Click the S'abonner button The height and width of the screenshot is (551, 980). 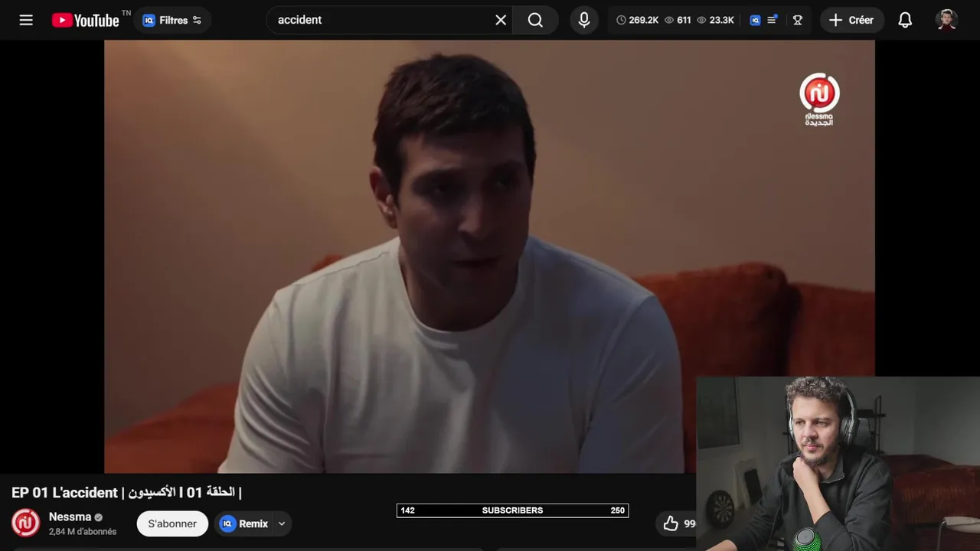tap(172, 523)
